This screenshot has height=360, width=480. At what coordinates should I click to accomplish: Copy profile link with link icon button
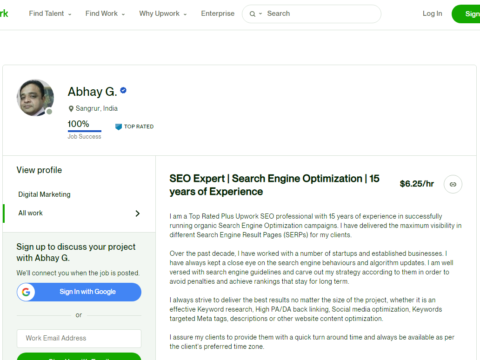point(453,184)
